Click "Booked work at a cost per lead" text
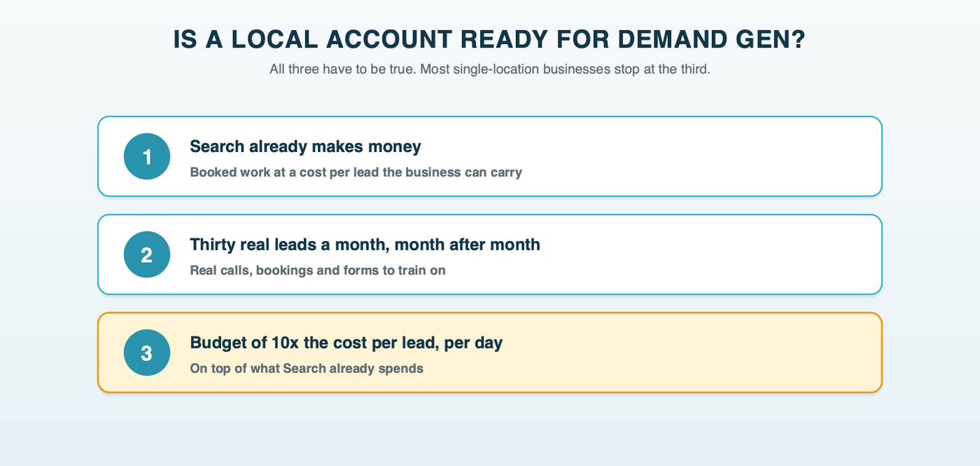This screenshot has height=466, width=980. [284, 172]
